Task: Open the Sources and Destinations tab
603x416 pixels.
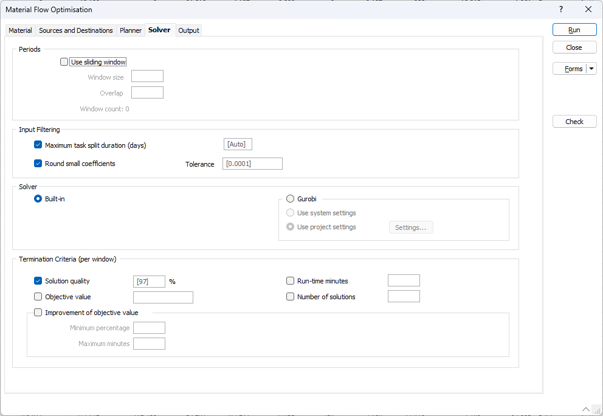Action: point(76,31)
